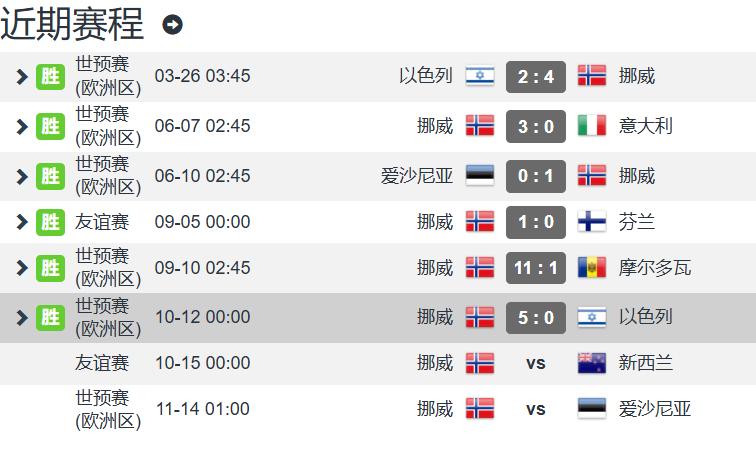Click Norway flag in the 11-14 match
Image resolution: width=756 pixels, height=449 pixels.
pyautogui.click(x=480, y=409)
